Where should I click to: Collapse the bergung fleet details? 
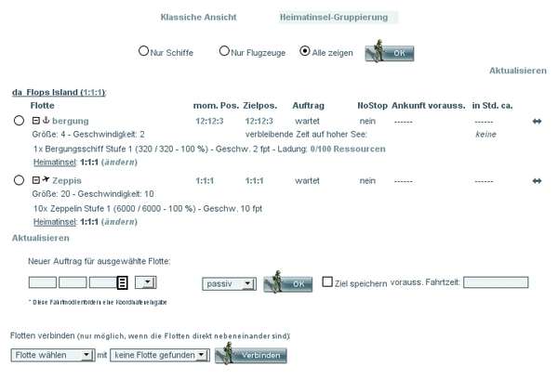click(36, 121)
